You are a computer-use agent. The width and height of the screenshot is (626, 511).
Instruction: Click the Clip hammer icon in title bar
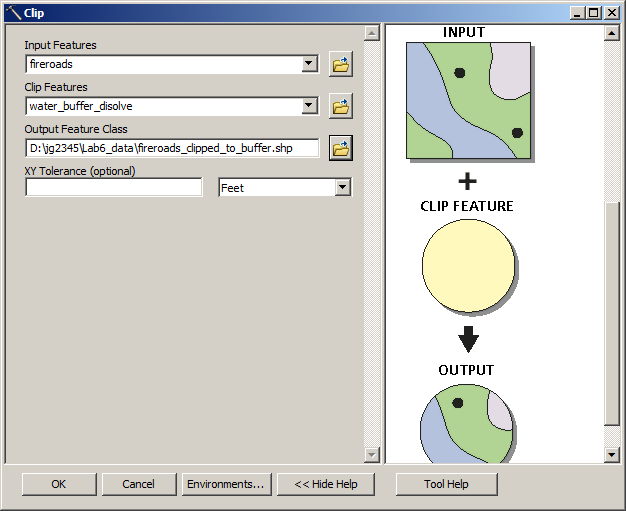pyautogui.click(x=12, y=13)
